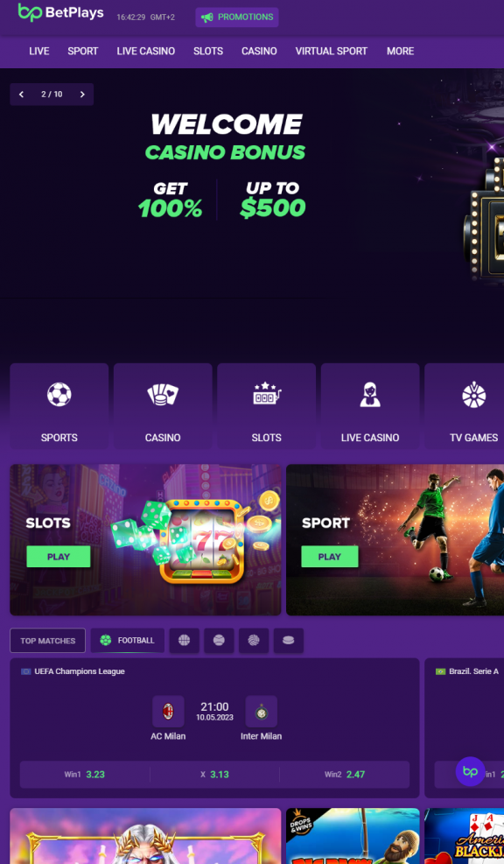Screen dimensions: 504x864
Task: Open the Live Casino menu item
Action: 146,52
